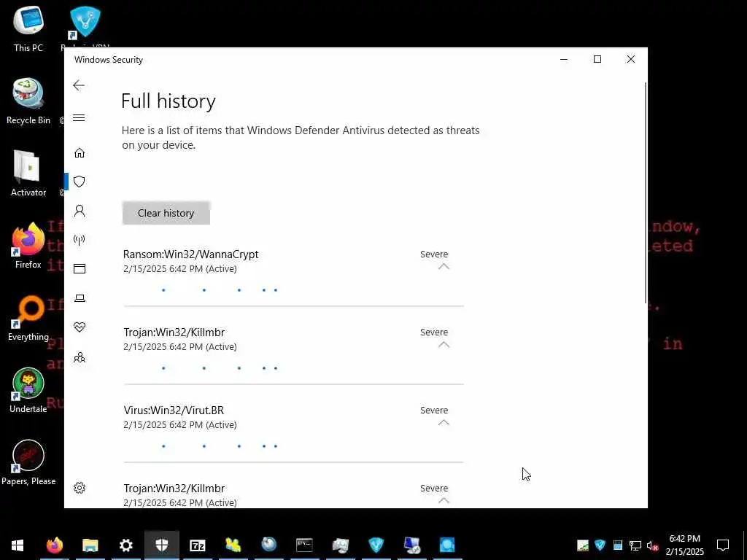Collapse the Trojan:Win32/Killmbr entry below WannaCrypt
Image resolution: width=747 pixels, height=560 pixels.
pos(444,345)
